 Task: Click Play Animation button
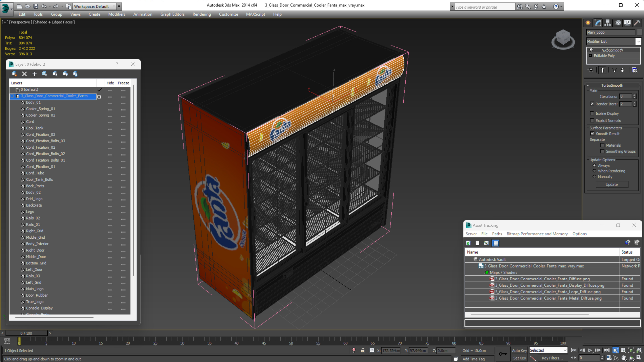point(590,350)
